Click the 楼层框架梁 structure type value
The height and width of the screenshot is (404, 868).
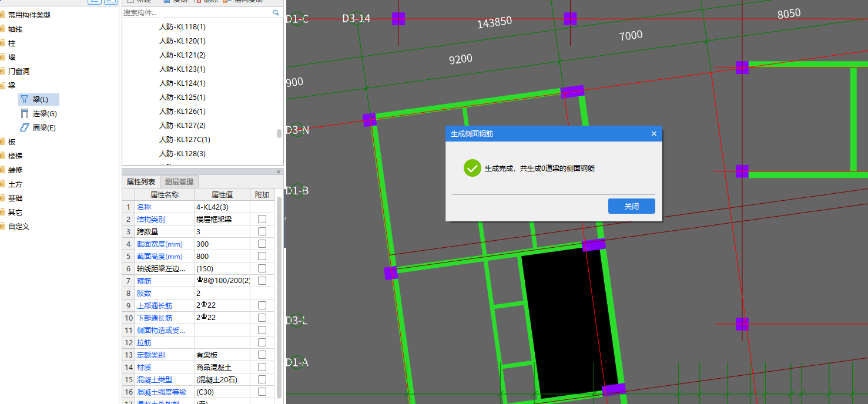[222, 219]
